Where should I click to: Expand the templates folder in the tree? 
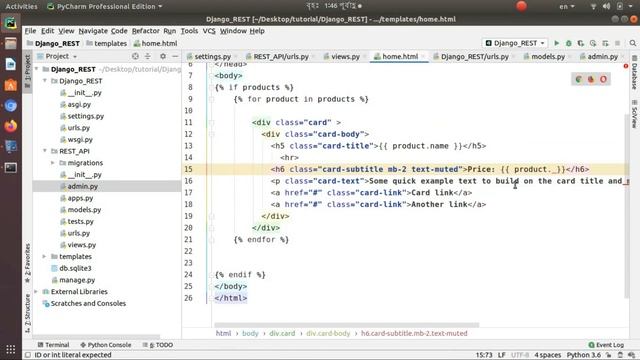[44, 256]
